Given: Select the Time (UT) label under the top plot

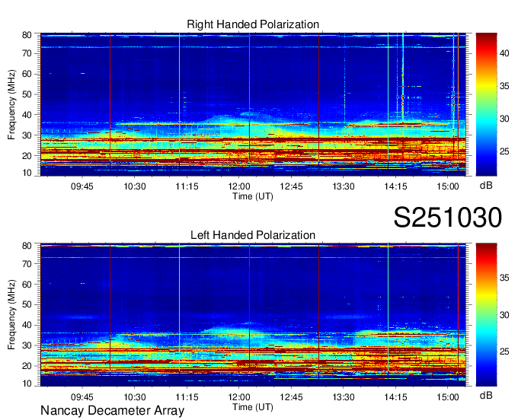Looking at the screenshot, I should [253, 196].
